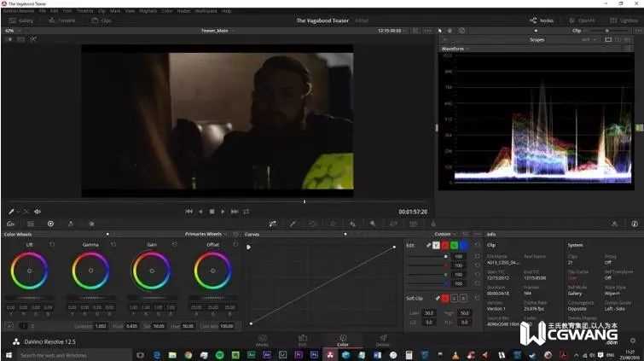Open the Lightbox view
Viewport: 644px width, 361px height.
624,20
